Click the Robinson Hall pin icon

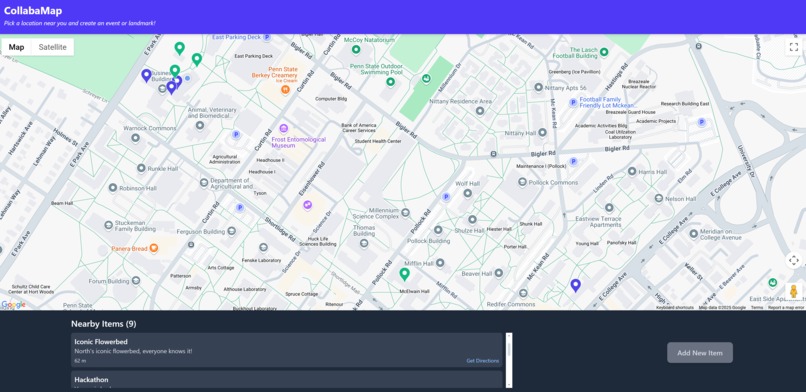(x=113, y=188)
